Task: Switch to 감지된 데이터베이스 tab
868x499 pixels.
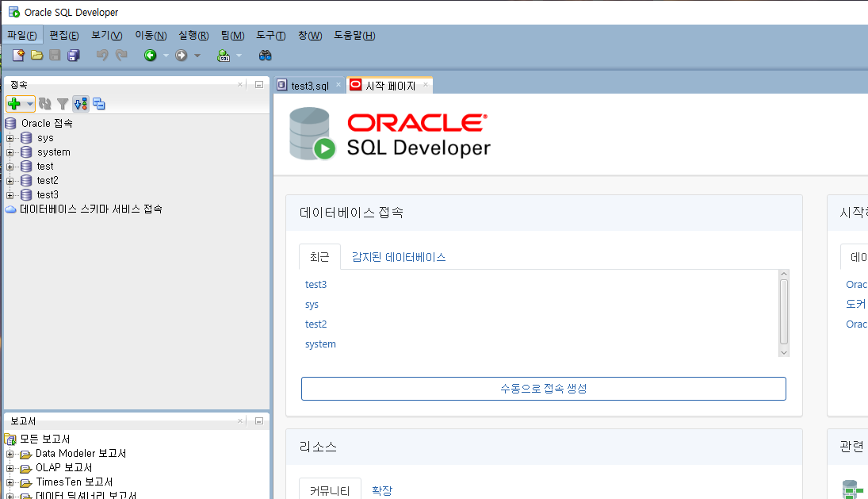Action: coord(399,257)
